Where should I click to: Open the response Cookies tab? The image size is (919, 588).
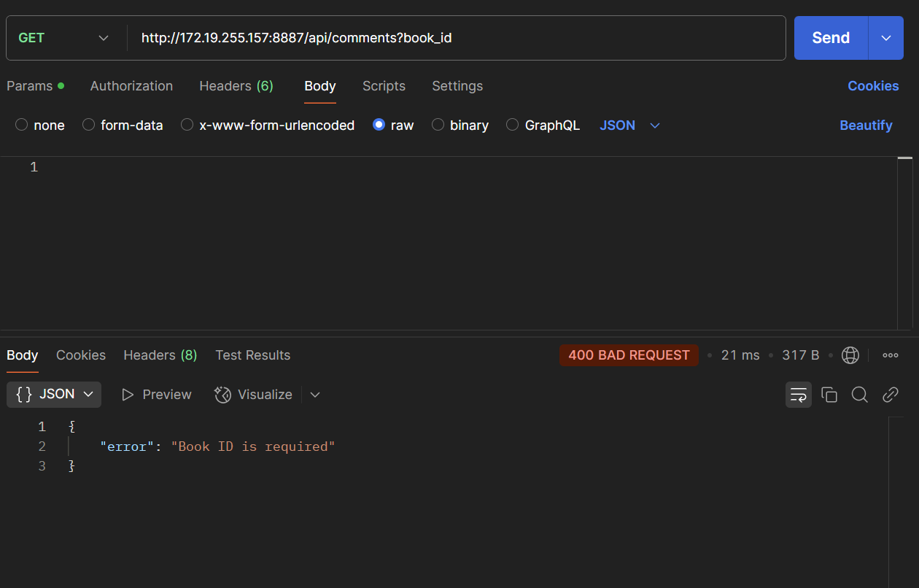click(81, 355)
